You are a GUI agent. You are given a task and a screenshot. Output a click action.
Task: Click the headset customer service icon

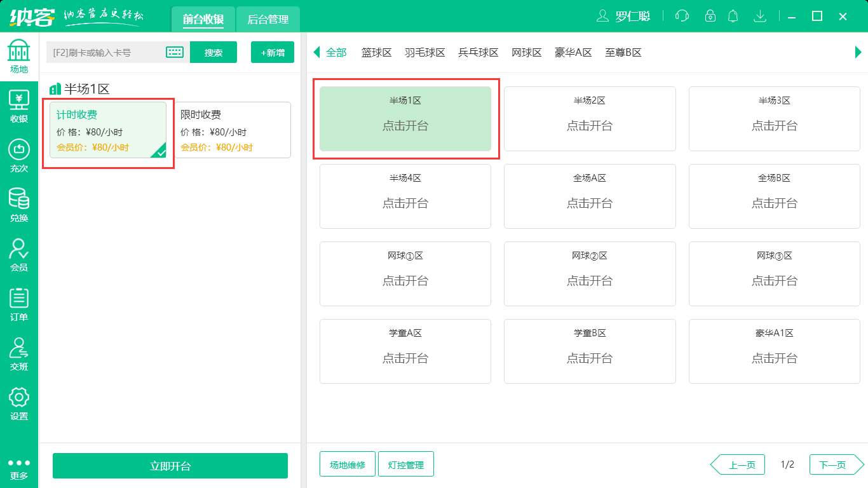click(x=681, y=16)
